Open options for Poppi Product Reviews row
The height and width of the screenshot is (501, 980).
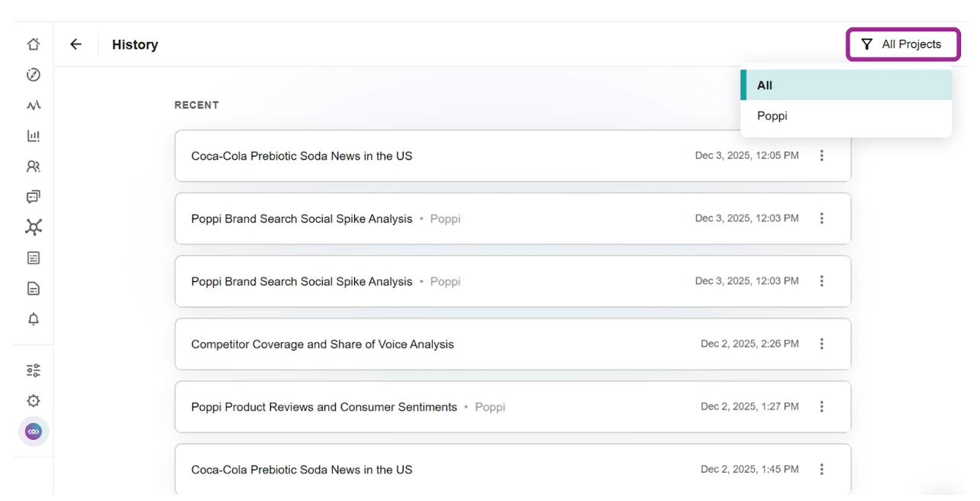822,407
